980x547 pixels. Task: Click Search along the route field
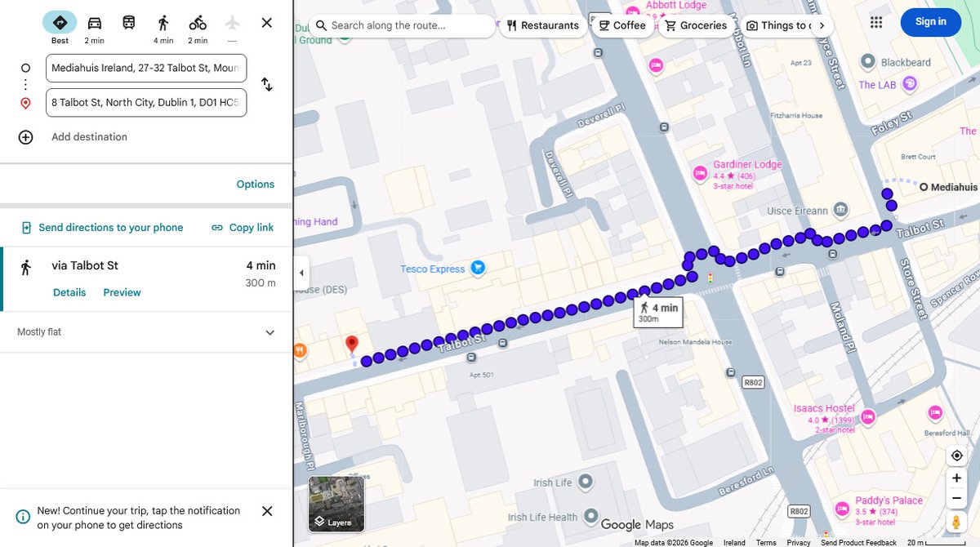point(402,25)
